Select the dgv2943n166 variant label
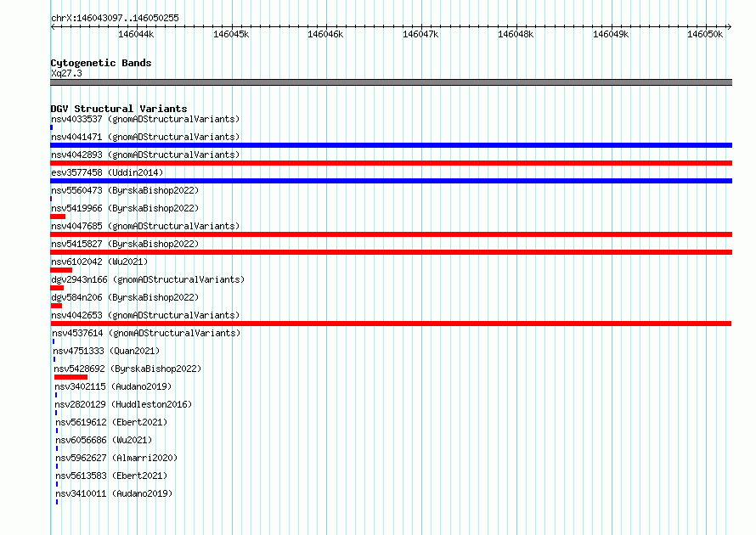756x535 pixels. (x=148, y=279)
